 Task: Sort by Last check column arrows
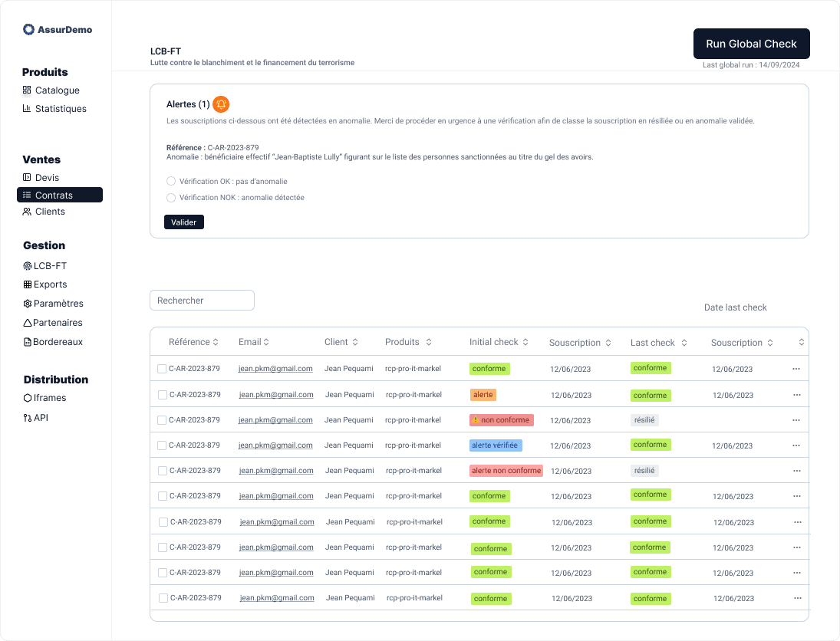(x=684, y=343)
